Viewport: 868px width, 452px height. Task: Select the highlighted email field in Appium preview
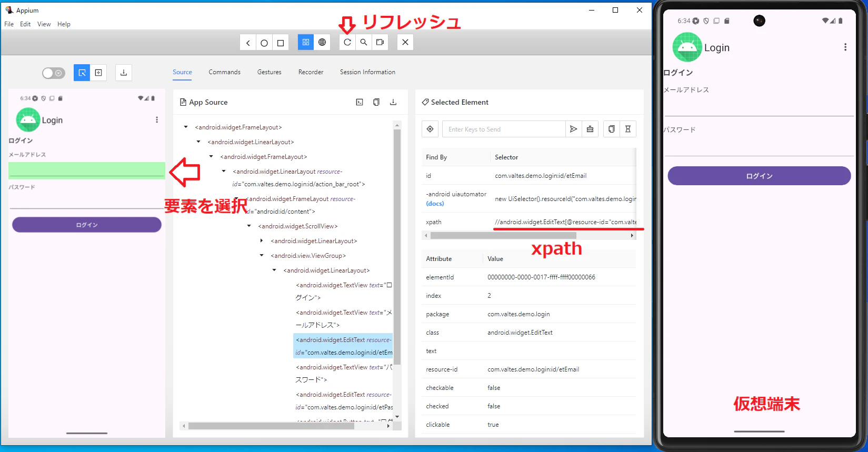click(87, 170)
